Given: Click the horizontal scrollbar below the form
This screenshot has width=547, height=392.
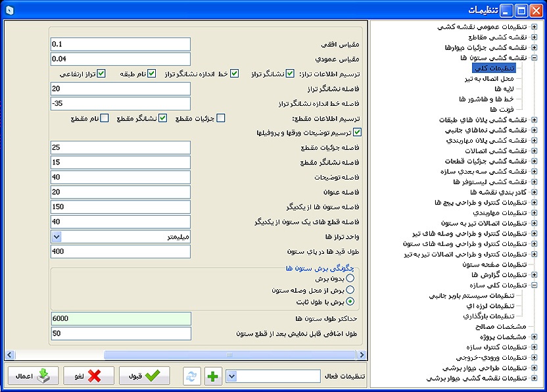Looking at the screenshot, I should point(197,355).
